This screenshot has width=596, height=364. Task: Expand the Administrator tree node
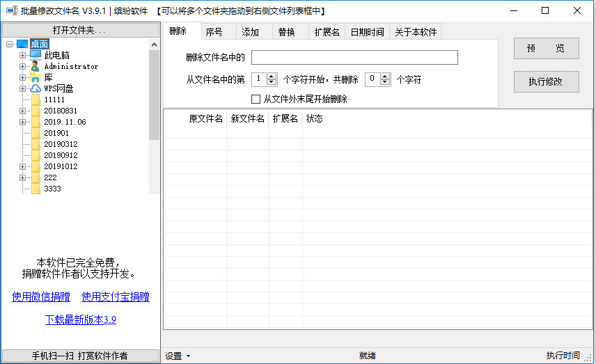pos(22,66)
